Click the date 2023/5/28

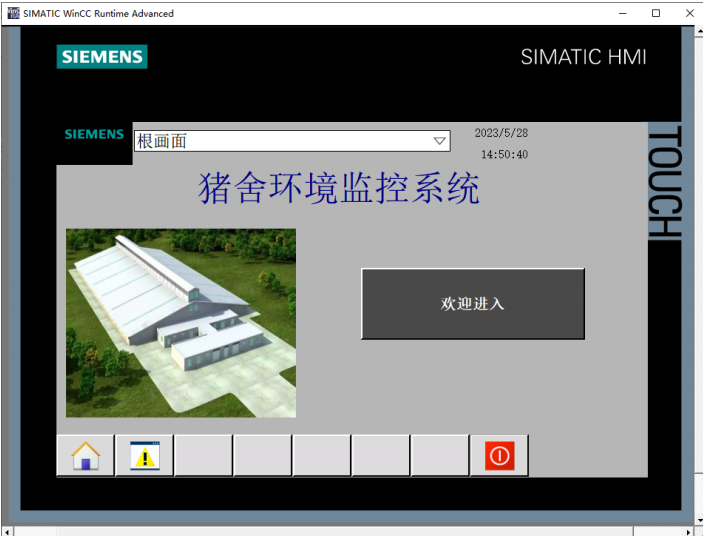[501, 133]
